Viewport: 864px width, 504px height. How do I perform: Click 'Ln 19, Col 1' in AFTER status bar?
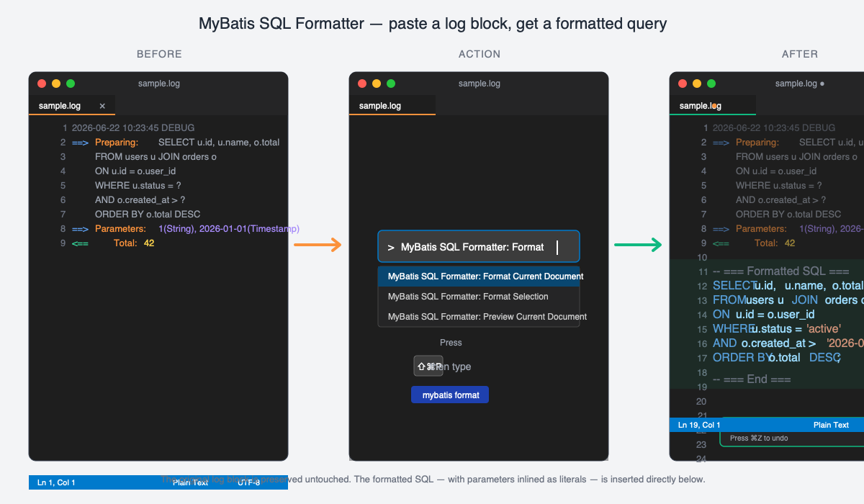point(699,425)
